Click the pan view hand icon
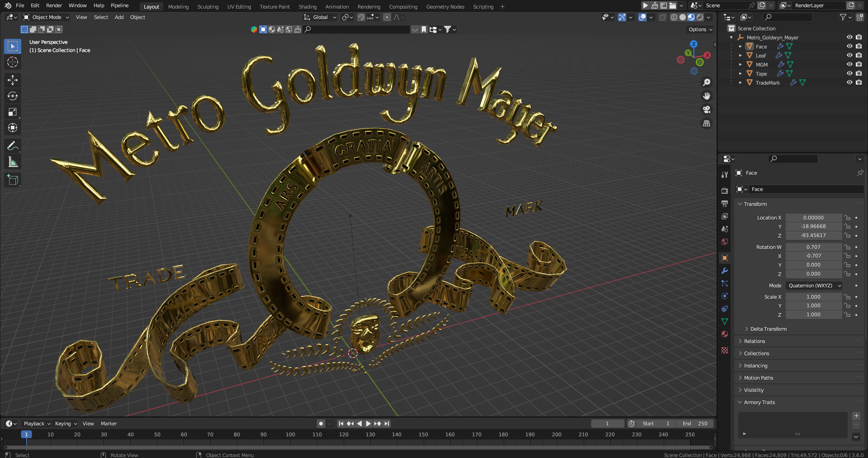868x458 pixels. coord(707,96)
